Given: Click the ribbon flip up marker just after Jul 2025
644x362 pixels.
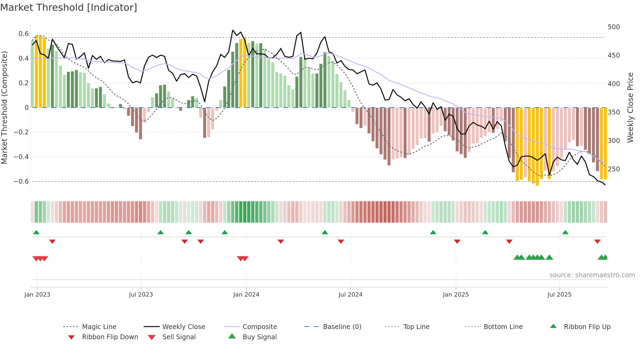Looking at the screenshot, I should [x=565, y=232].
